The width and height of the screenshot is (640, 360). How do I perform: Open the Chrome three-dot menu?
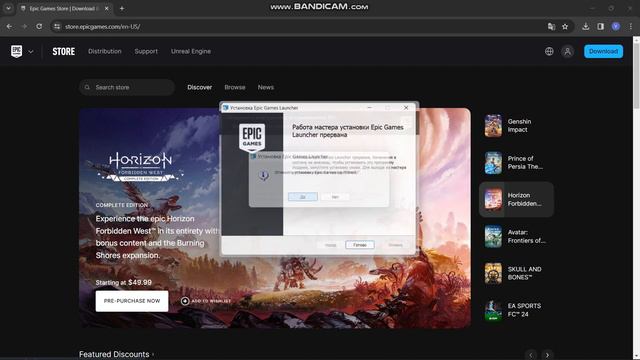click(631, 27)
